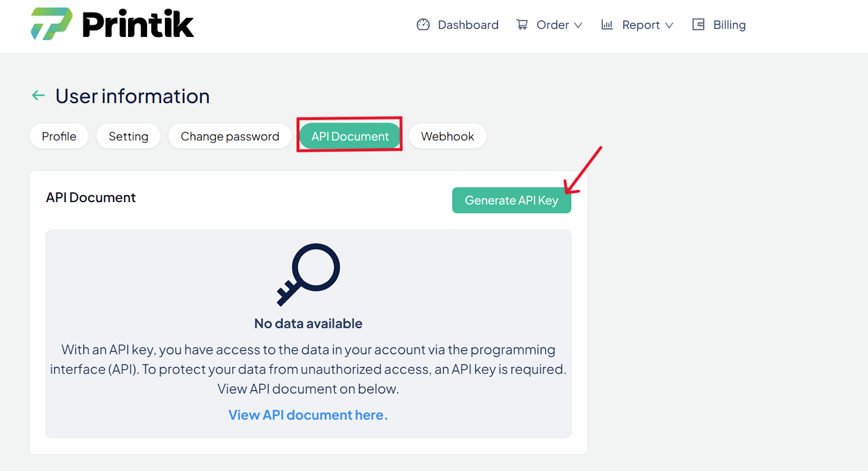Click the Order shopping cart icon
The height and width of the screenshot is (471, 868).
pos(522,25)
